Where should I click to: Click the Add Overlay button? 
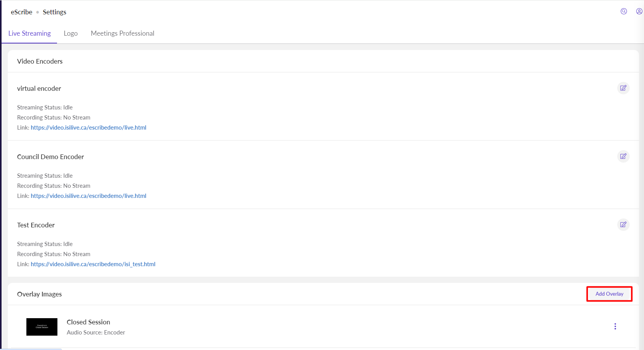pos(609,294)
